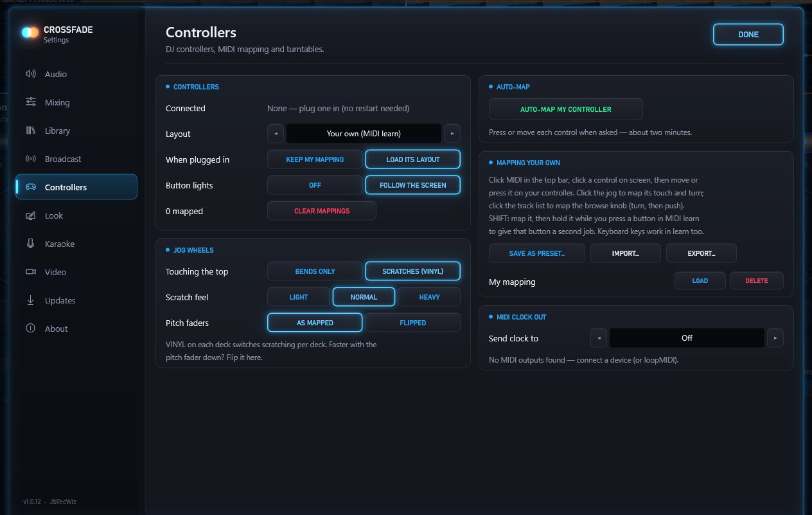Set scratch feel to Normal
This screenshot has width=812, height=515.
[364, 297]
